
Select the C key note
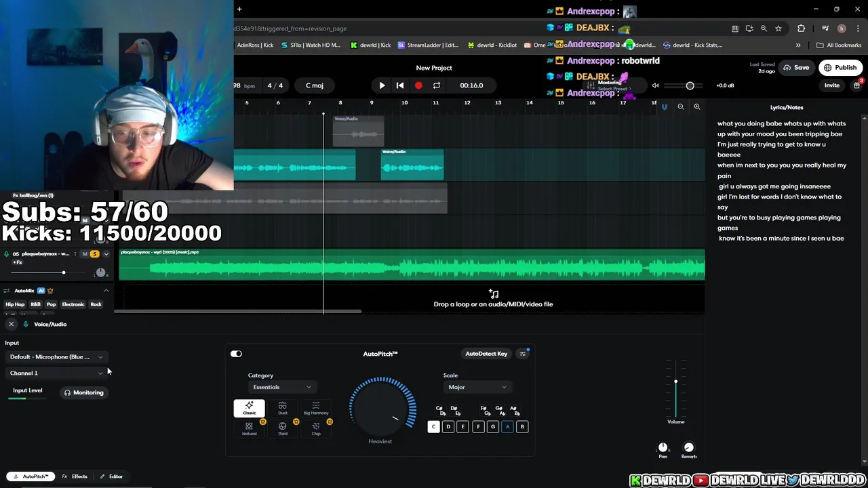coord(433,426)
